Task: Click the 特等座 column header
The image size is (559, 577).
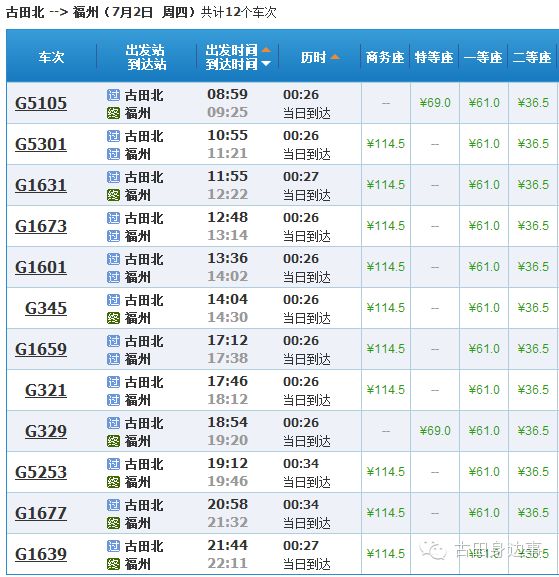Action: click(x=434, y=57)
